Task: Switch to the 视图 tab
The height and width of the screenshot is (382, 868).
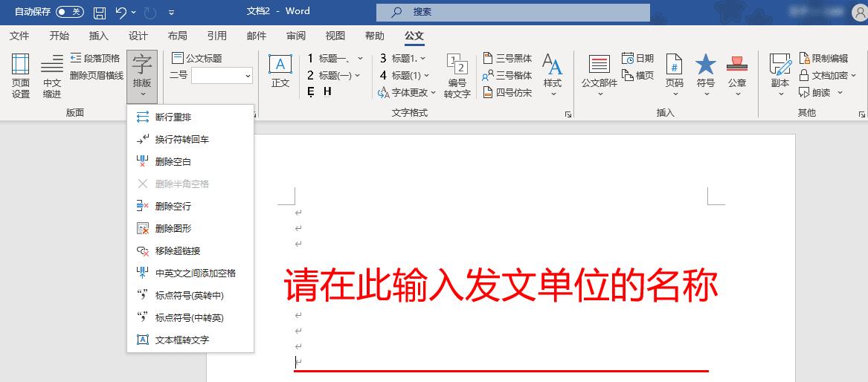Action: 335,36
